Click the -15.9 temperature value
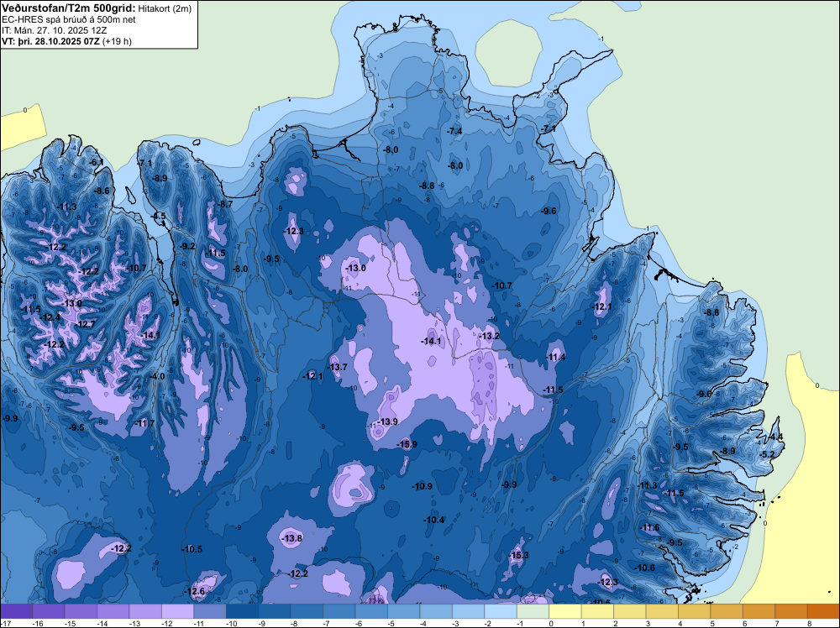The width and height of the screenshot is (840, 628). pyautogui.click(x=407, y=444)
